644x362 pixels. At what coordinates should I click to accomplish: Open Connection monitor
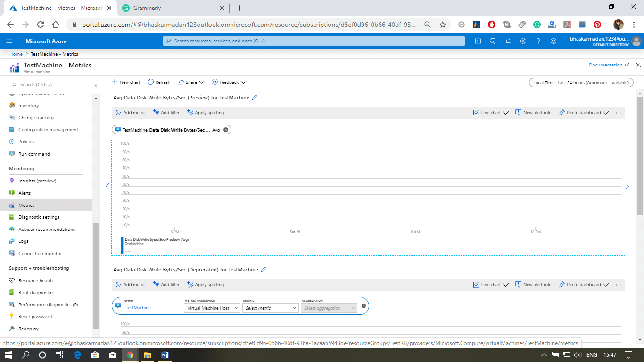(40, 254)
